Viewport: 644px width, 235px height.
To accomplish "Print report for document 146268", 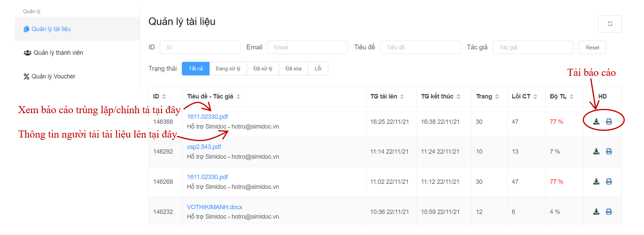I will pyautogui.click(x=609, y=182).
